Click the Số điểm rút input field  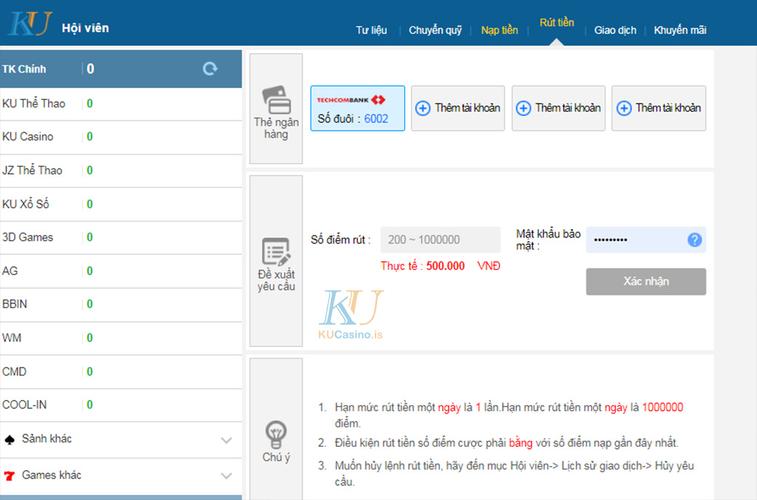point(440,240)
